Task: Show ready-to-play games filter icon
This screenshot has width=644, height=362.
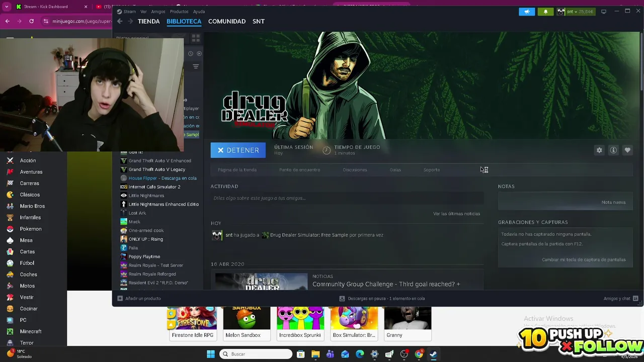Action: click(199, 53)
